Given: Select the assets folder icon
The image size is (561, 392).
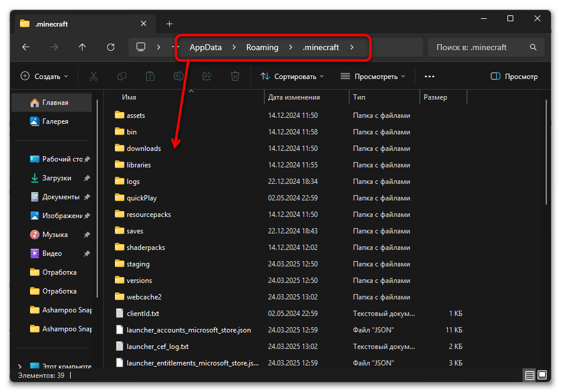Looking at the screenshot, I should tap(120, 115).
